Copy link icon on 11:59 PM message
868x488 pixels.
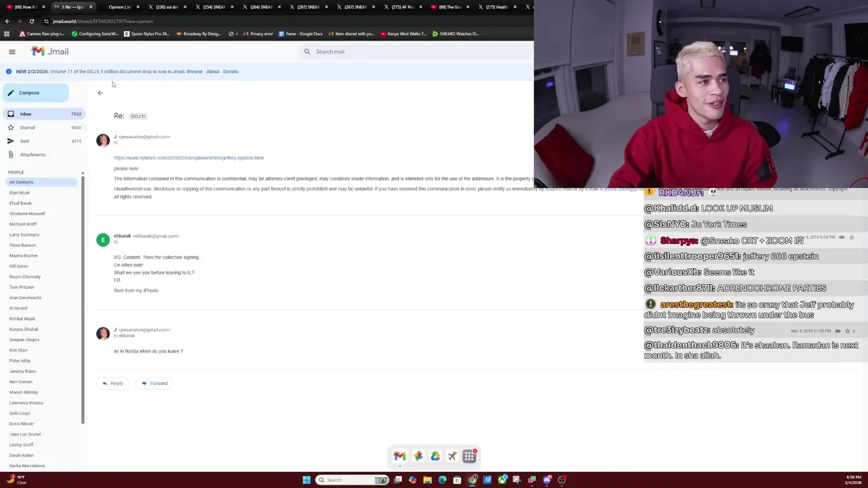837,331
